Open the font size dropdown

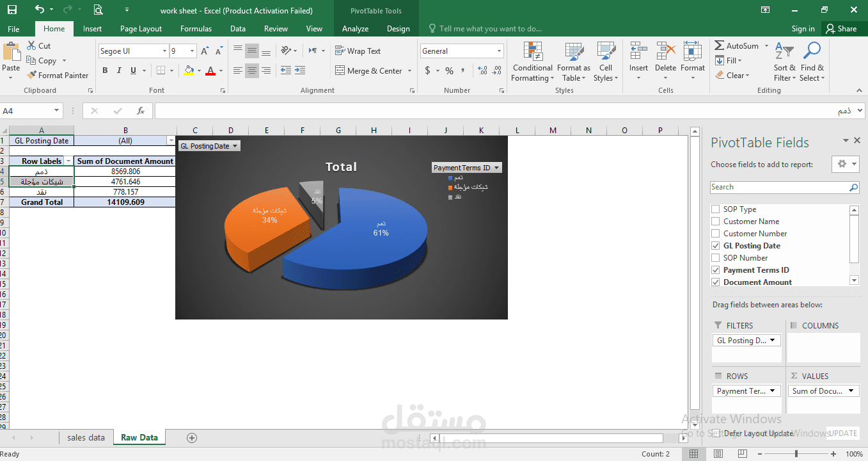click(x=192, y=51)
